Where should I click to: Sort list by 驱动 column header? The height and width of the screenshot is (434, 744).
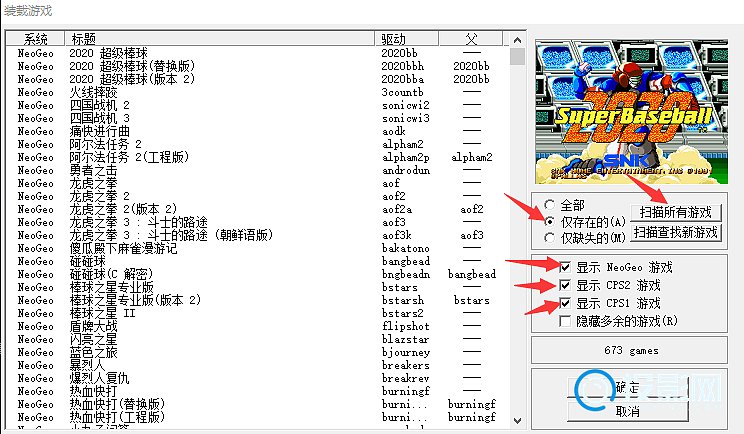pyautogui.click(x=407, y=38)
